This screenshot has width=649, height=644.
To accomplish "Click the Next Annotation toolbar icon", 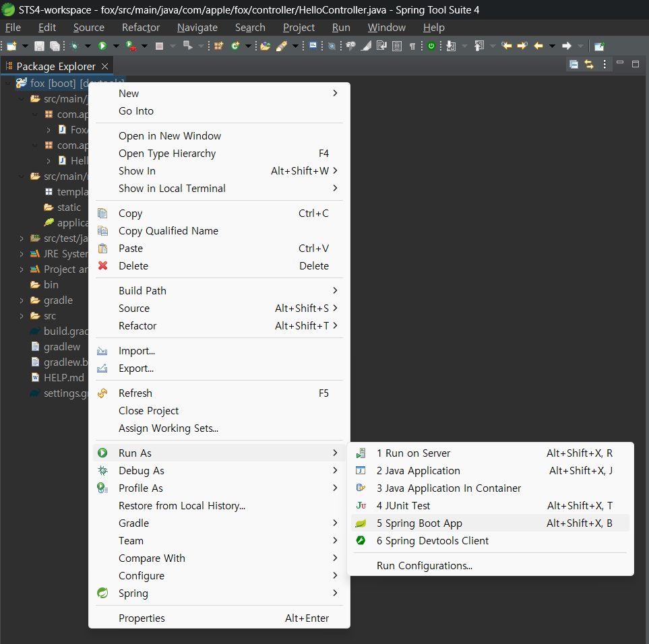I will pos(451,46).
